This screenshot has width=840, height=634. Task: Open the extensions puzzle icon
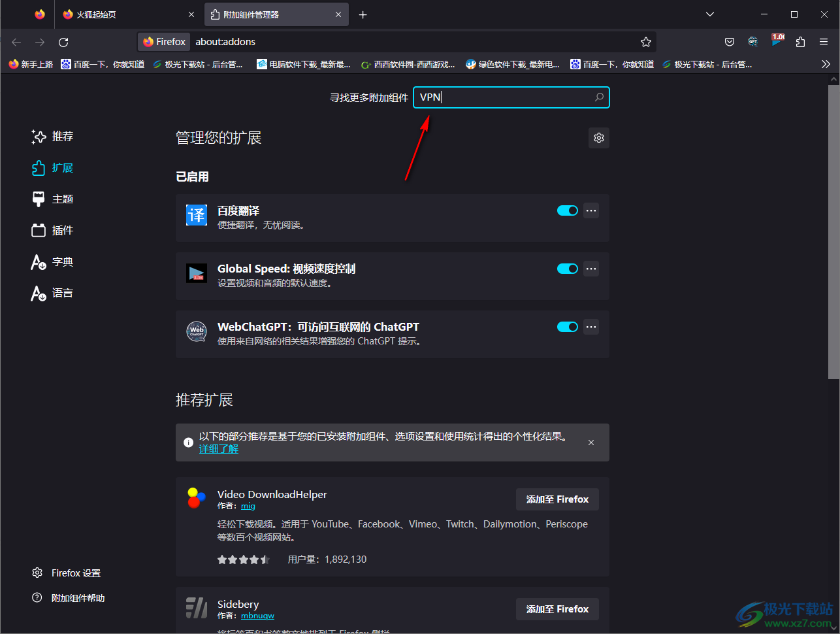pos(800,42)
